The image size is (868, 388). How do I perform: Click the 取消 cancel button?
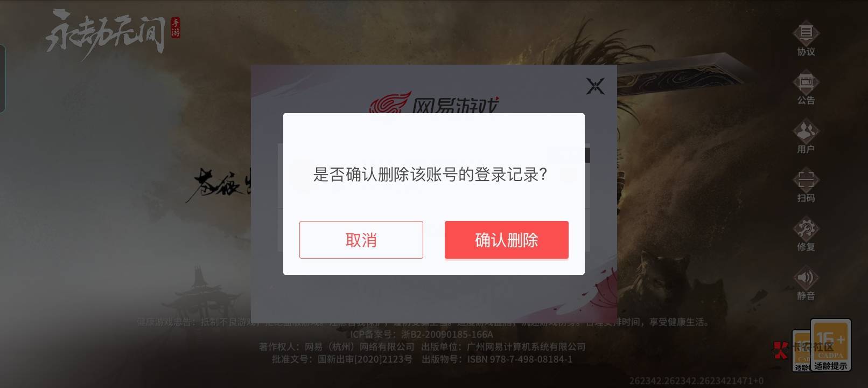click(x=361, y=240)
